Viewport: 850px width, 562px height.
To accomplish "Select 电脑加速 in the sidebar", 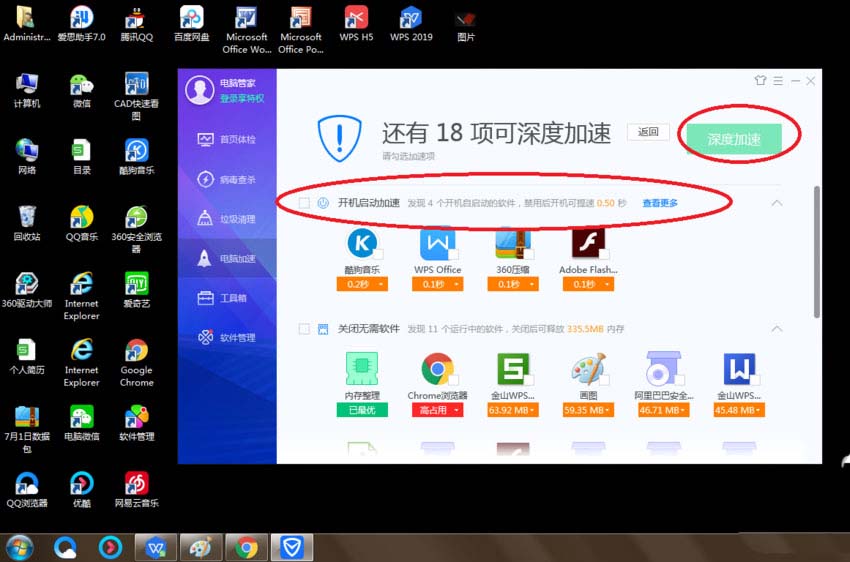I will tap(227, 259).
